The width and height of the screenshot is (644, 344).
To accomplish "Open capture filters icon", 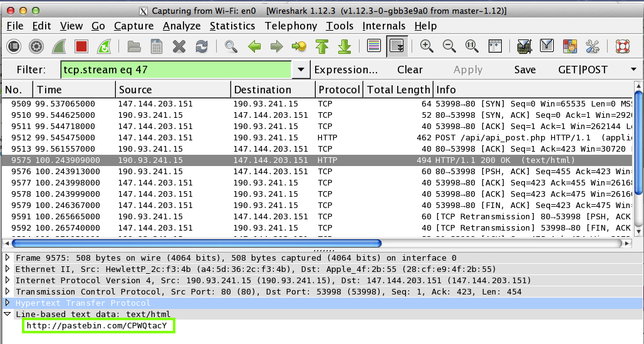I will [524, 46].
